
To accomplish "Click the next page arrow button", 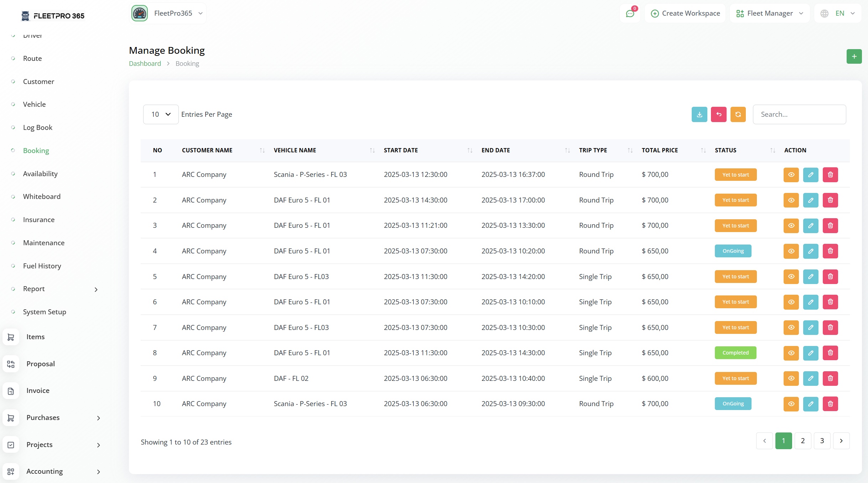I will tap(841, 441).
